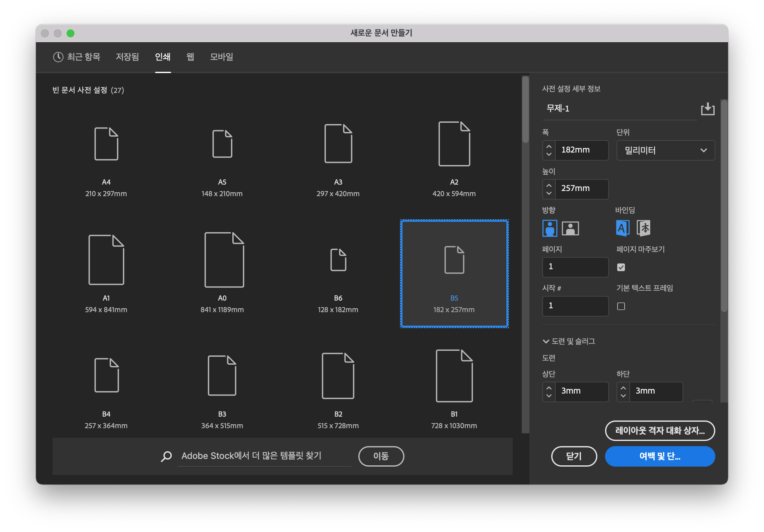
Task: Choose right-to-left binding icon
Action: point(643,228)
